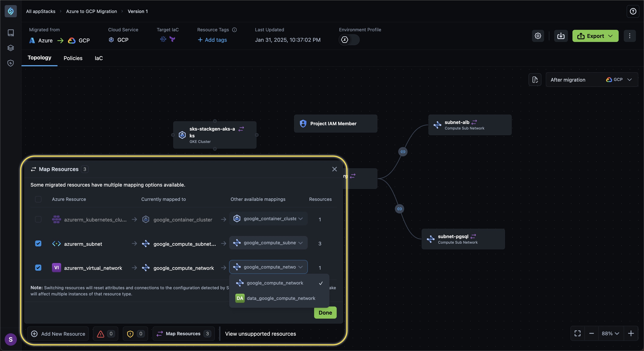
Task: Open help question mark icon
Action: pyautogui.click(x=633, y=11)
